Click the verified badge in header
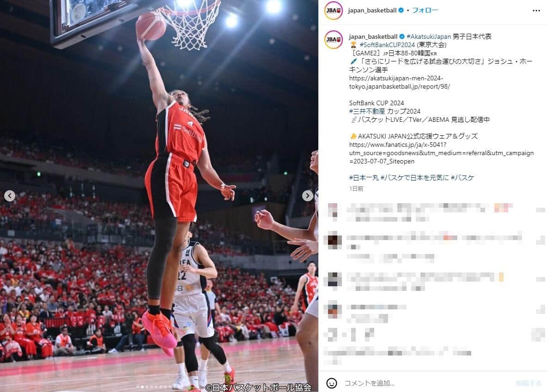 [x=401, y=11]
